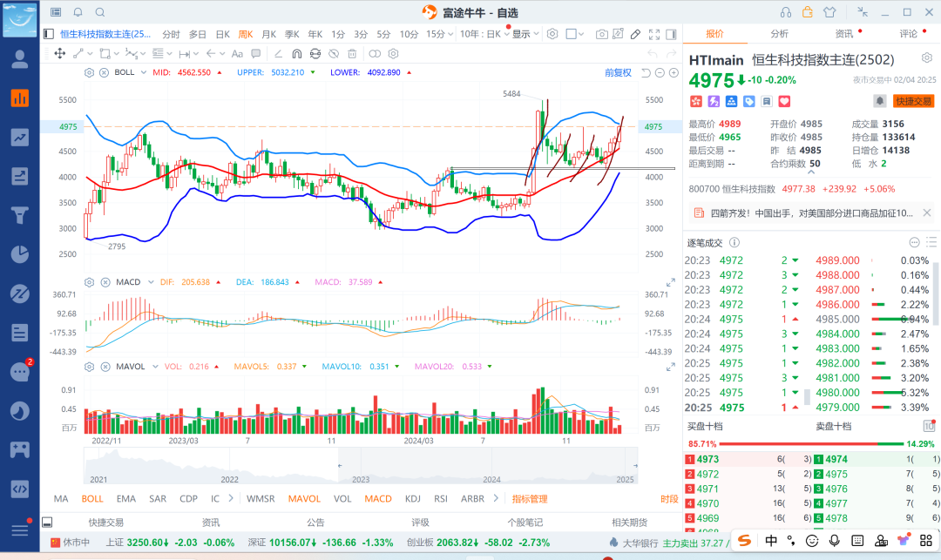
Task: Delete drawings with trash icon
Action: click(x=352, y=53)
